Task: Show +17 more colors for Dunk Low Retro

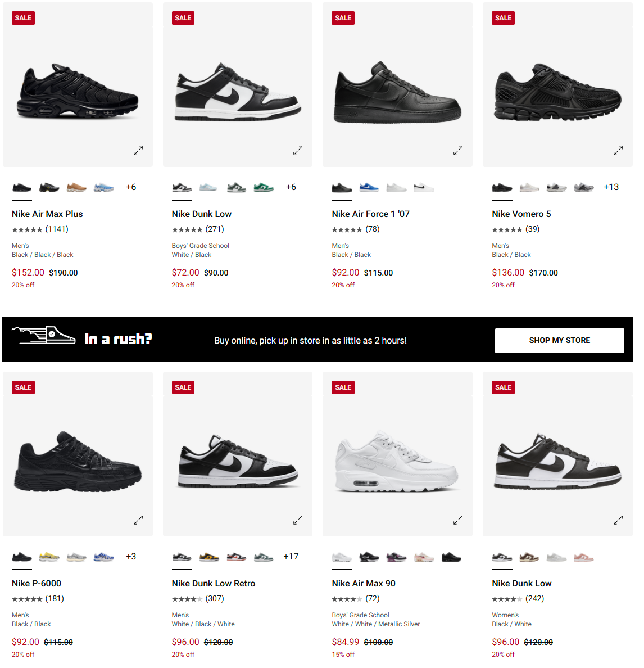Action: 291,557
